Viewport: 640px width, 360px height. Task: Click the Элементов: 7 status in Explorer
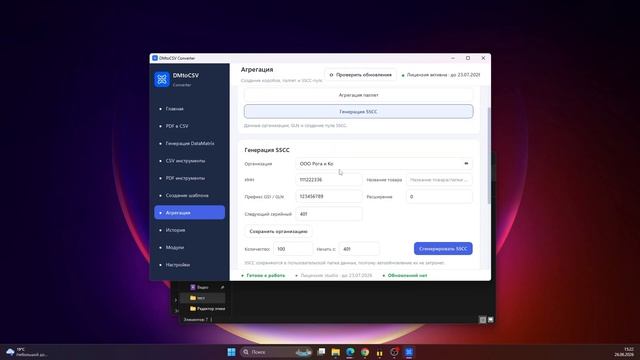pyautogui.click(x=196, y=320)
